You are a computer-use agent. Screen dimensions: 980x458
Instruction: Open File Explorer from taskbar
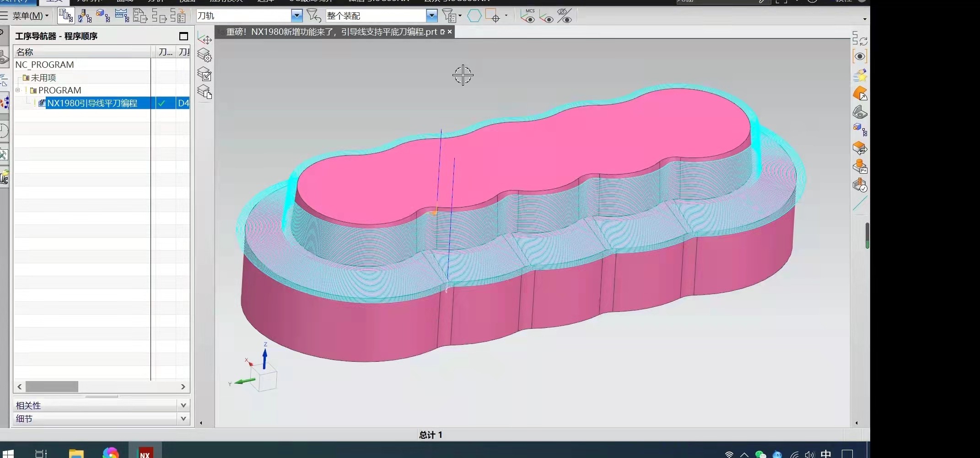pos(76,453)
